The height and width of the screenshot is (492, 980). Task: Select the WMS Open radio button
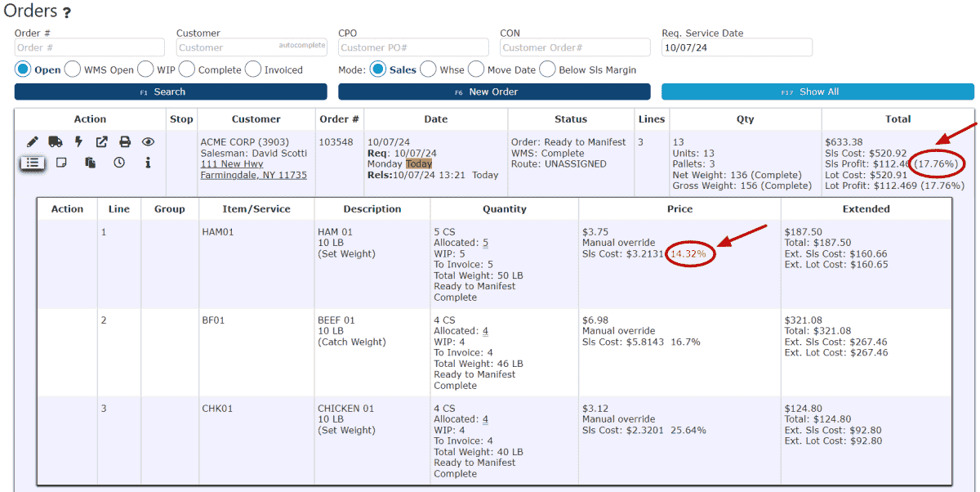point(73,69)
